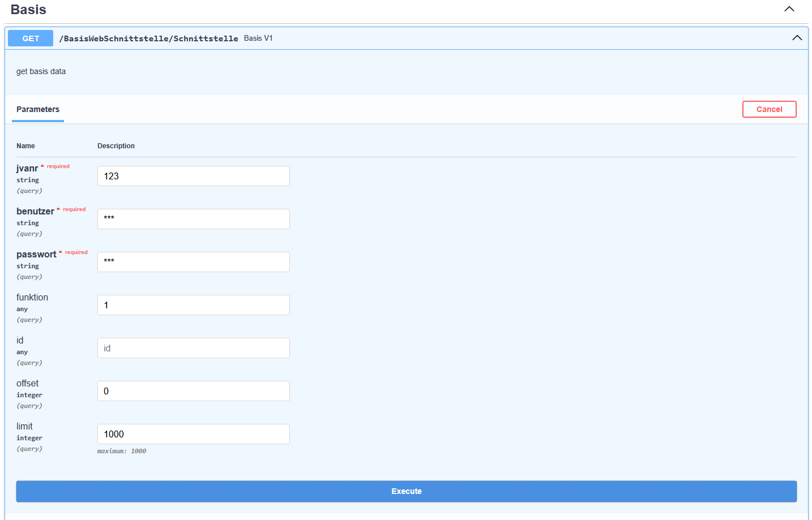This screenshot has width=812, height=520.
Task: Click the empty id input field
Action: [x=193, y=348]
